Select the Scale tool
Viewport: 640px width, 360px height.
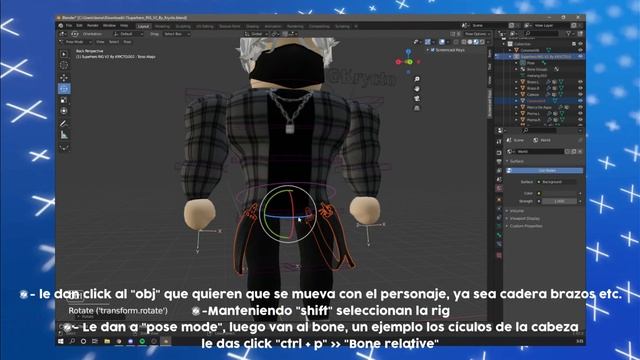coord(64,100)
